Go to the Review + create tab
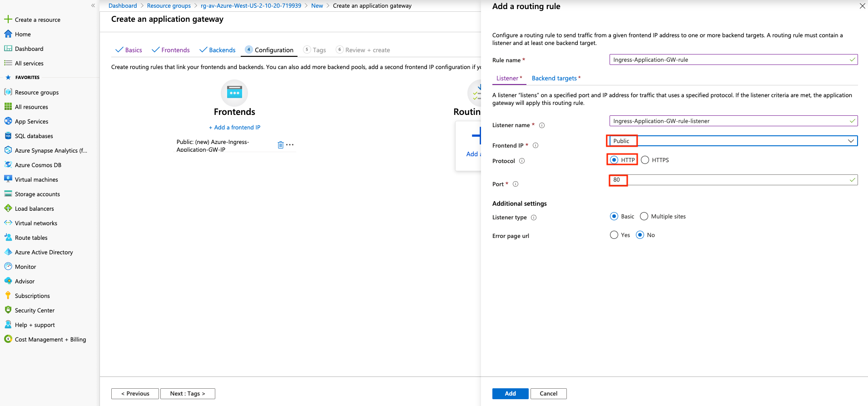Image resolution: width=868 pixels, height=406 pixels. point(363,50)
